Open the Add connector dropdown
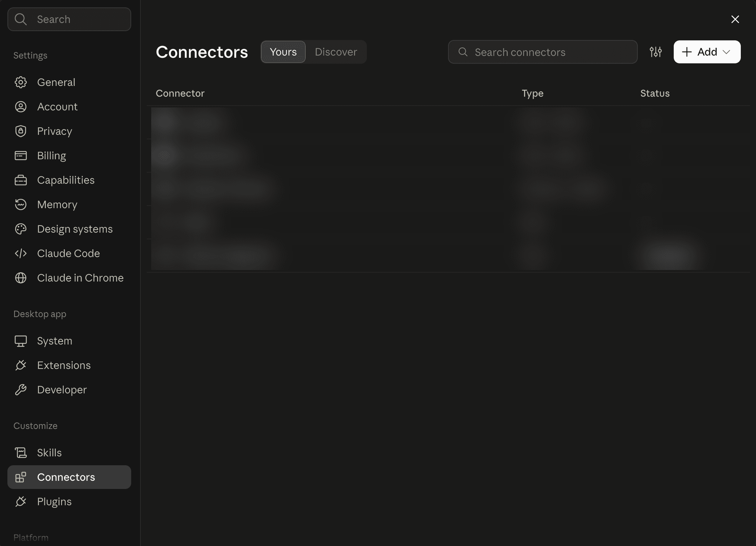 (x=707, y=52)
